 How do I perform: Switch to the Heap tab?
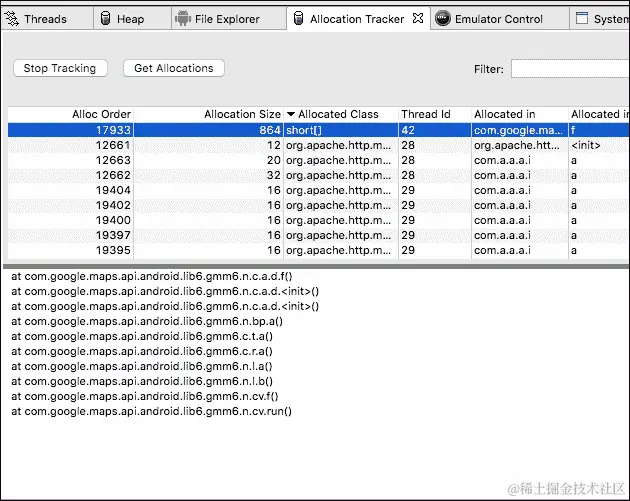coord(130,19)
